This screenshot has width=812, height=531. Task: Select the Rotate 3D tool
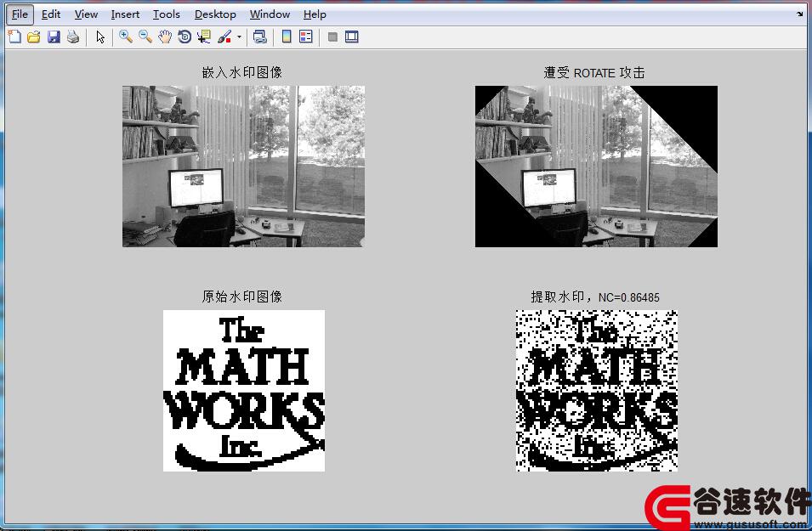(x=185, y=37)
